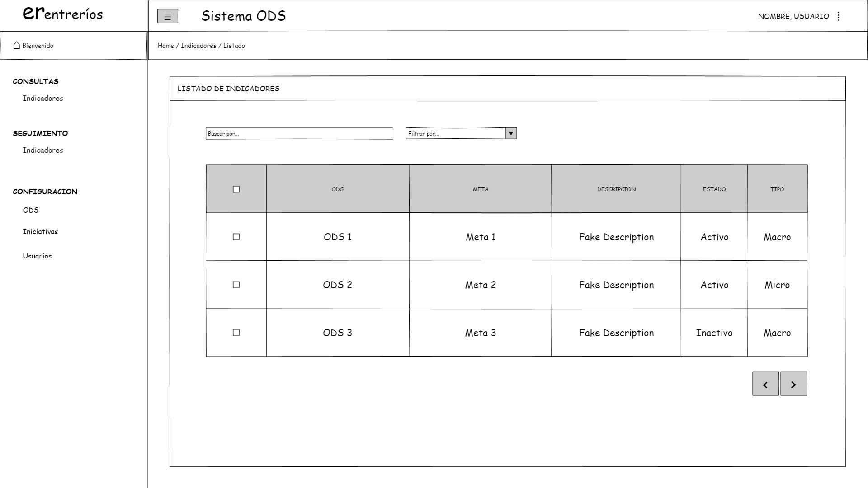
Task: Open Indicadores under CONSULTAS
Action: (43, 99)
